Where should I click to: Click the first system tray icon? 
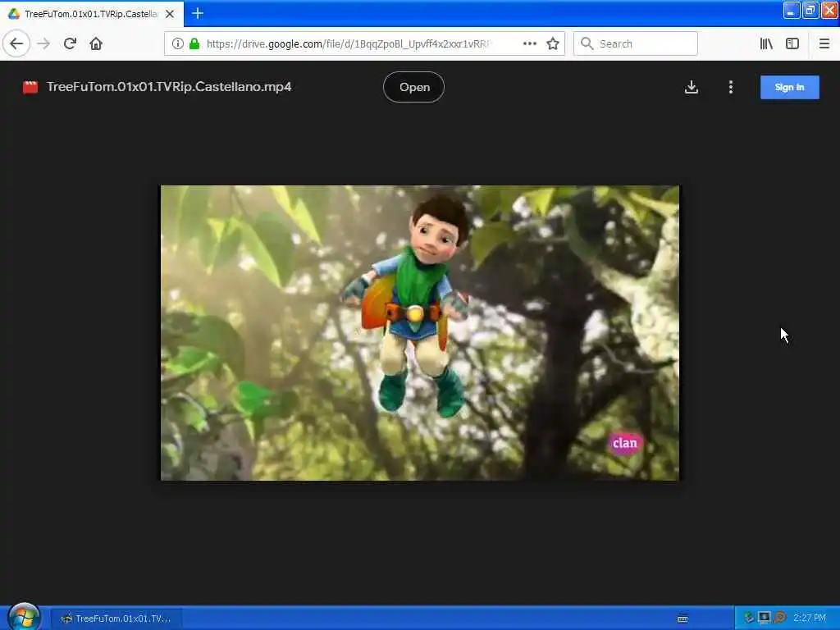pos(749,618)
